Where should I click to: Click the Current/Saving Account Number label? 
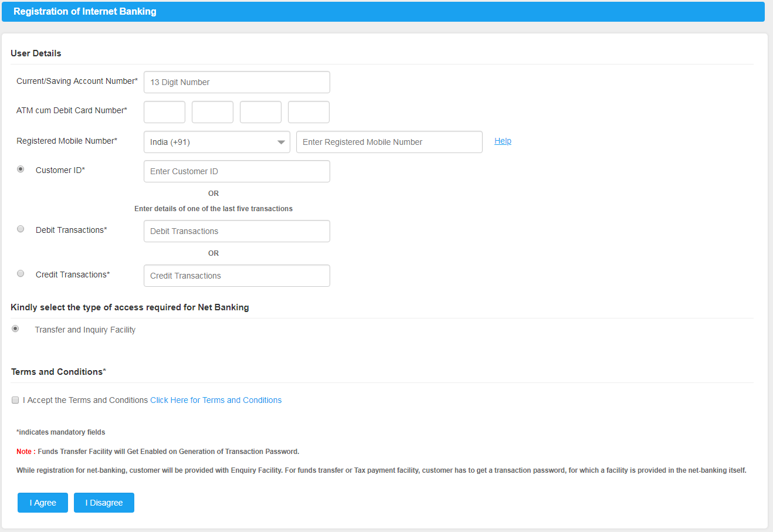tap(77, 81)
